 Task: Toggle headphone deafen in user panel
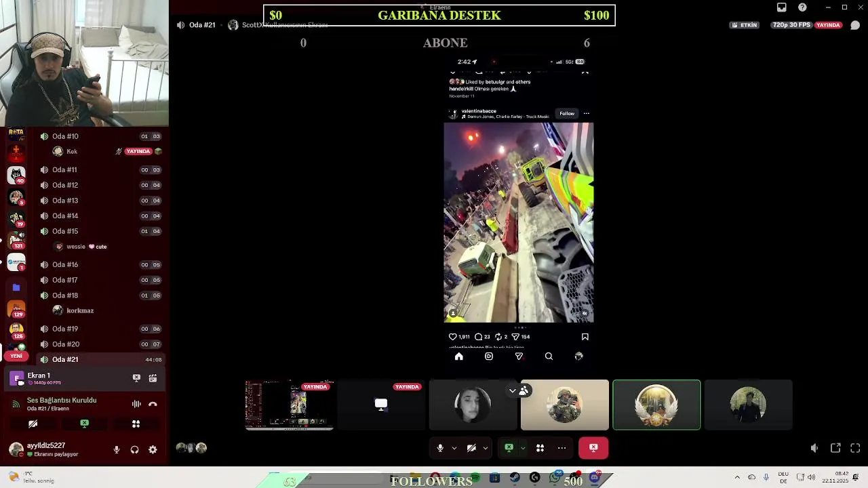(134, 449)
